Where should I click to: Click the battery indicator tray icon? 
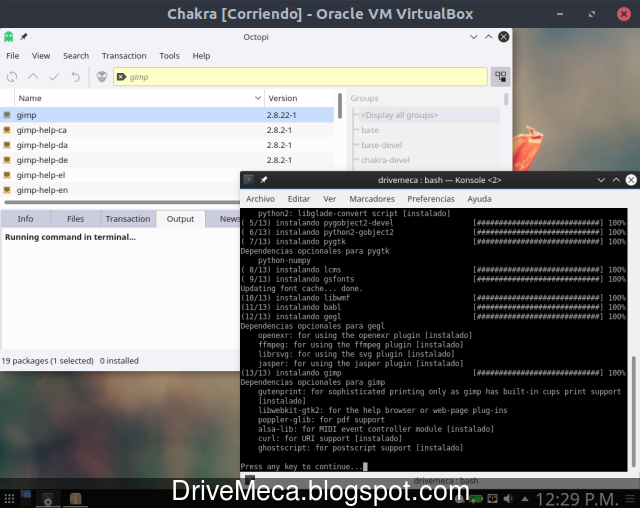[476, 499]
